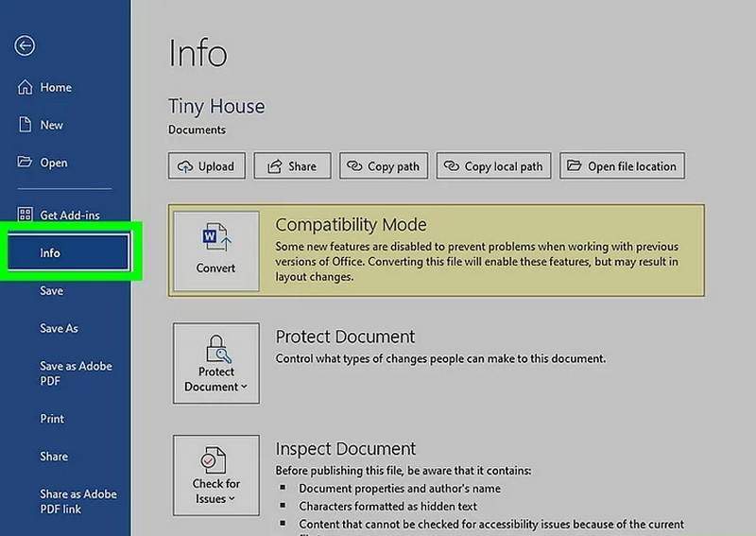
Task: Click Open file location button
Action: pyautogui.click(x=622, y=166)
